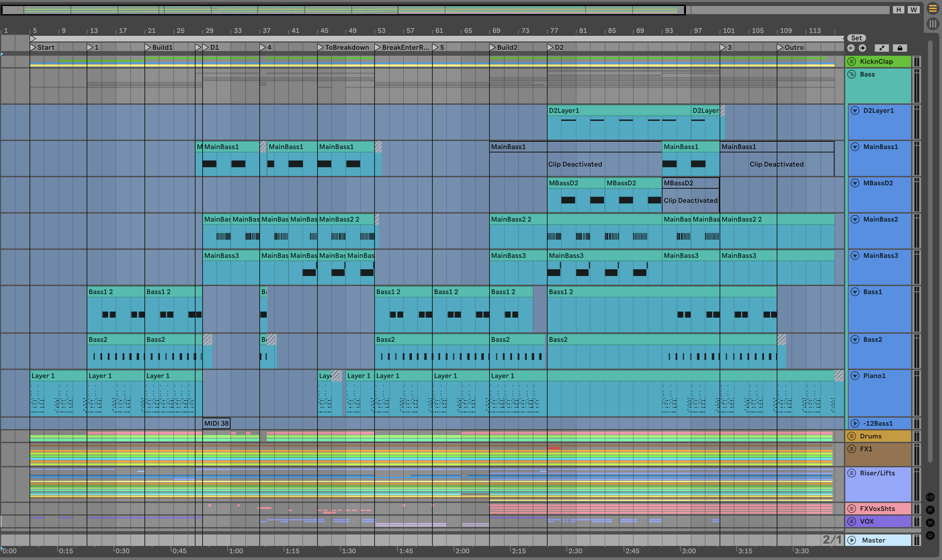Toggle the Returns (R) section visibility
Screen dimensions: 942x560
coord(930,510)
